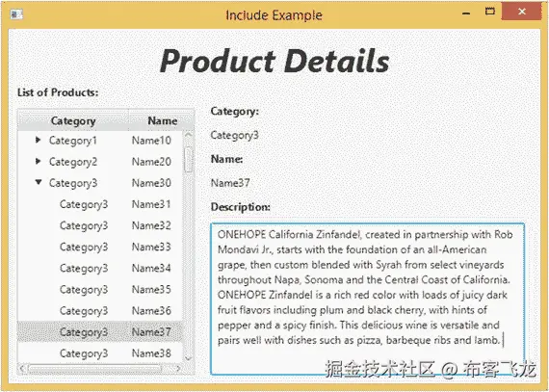The height and width of the screenshot is (392, 549).
Task: Click the Product Details heading
Action: tap(274, 61)
